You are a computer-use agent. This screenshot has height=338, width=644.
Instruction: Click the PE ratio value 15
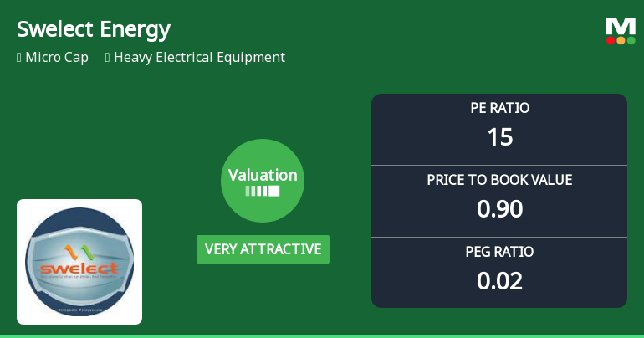pos(499,137)
